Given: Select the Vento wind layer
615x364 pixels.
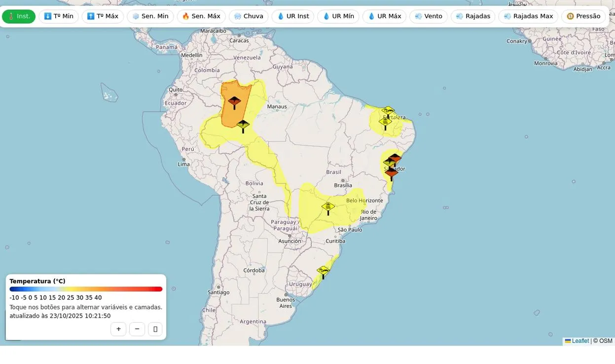Looking at the screenshot, I should click(x=428, y=16).
